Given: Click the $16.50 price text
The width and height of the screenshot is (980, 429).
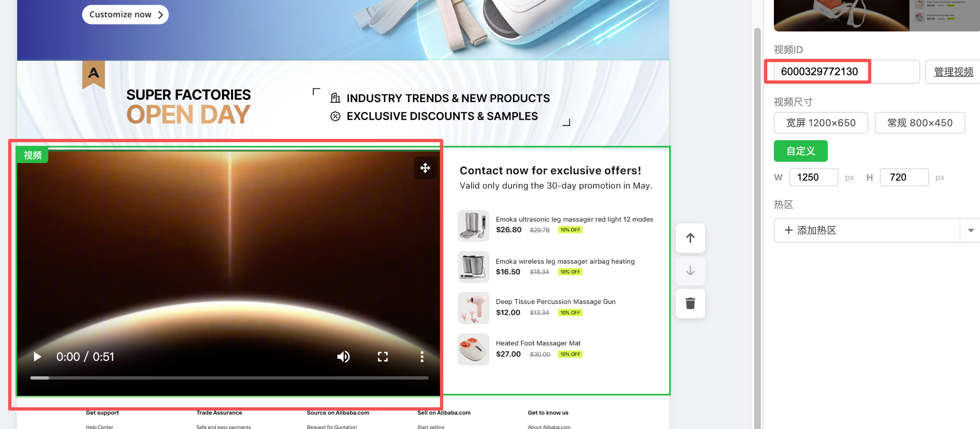Looking at the screenshot, I should (508, 272).
